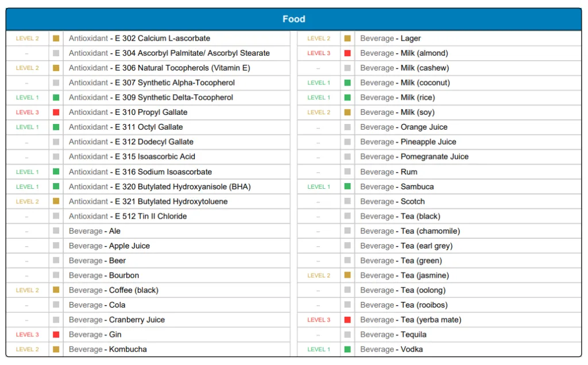Viewport: 588px width, 365px height.
Task: Click the LEVEL 2 label for Kombucha
Action: click(x=28, y=349)
